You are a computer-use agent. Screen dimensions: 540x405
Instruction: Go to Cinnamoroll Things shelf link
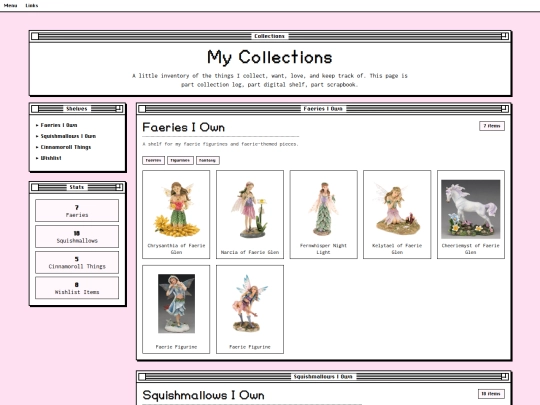pyautogui.click(x=66, y=147)
